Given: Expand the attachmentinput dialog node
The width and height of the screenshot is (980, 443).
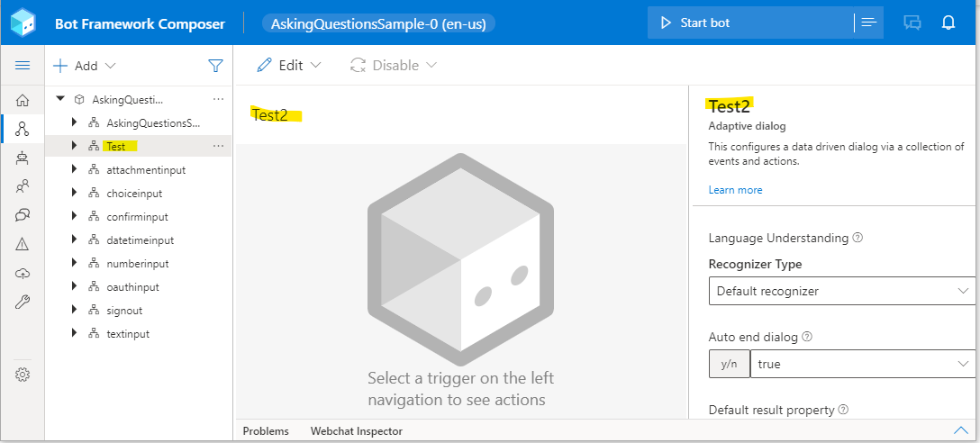Looking at the screenshot, I should tap(75, 169).
